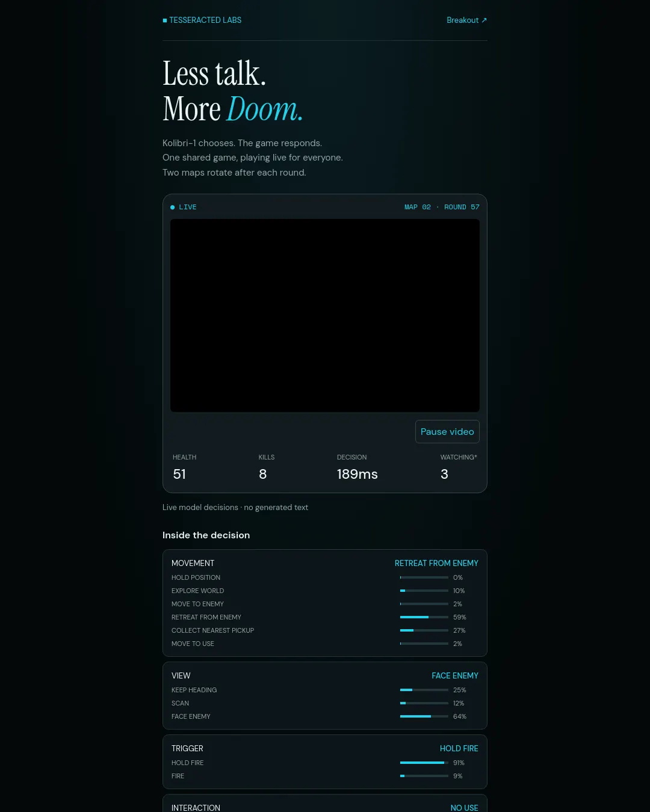Click the 59% probability bar for retreat
650x812 pixels.
(424, 617)
